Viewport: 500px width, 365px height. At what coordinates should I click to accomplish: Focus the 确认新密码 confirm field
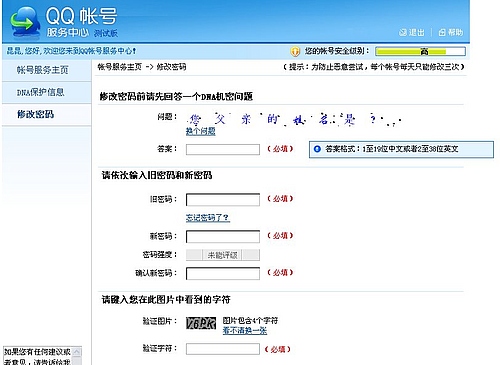[x=223, y=273]
